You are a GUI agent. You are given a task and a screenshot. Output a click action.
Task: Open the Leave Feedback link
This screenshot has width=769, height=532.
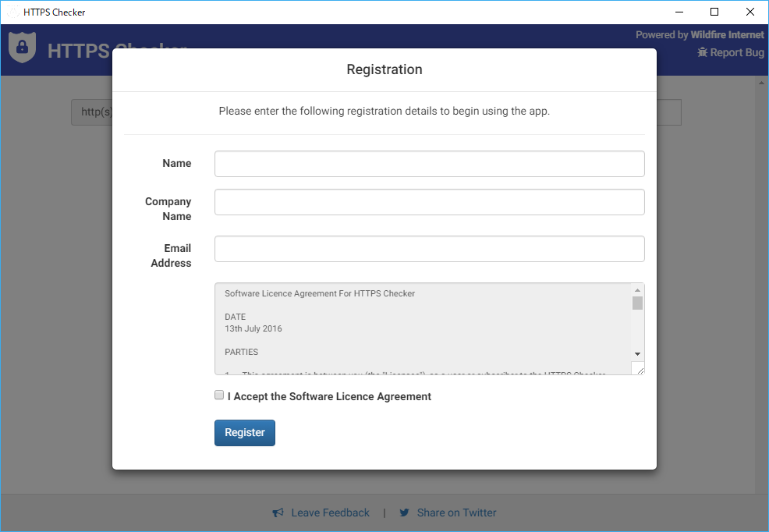point(321,512)
